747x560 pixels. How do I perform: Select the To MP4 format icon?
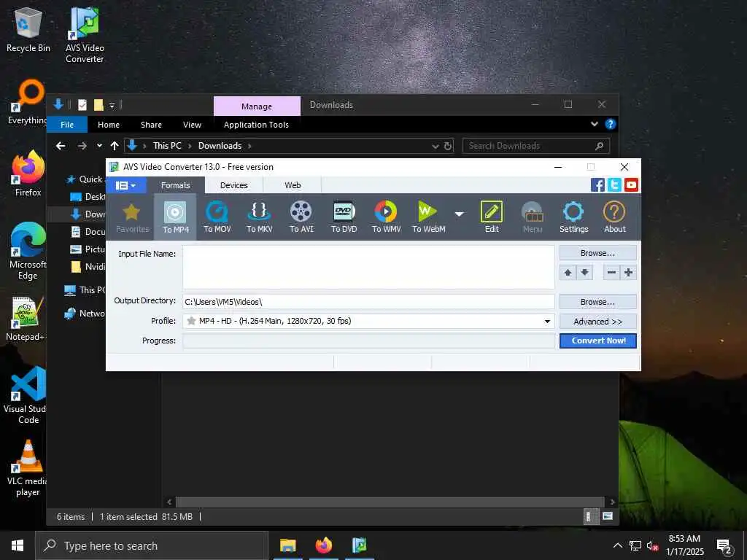[175, 217]
